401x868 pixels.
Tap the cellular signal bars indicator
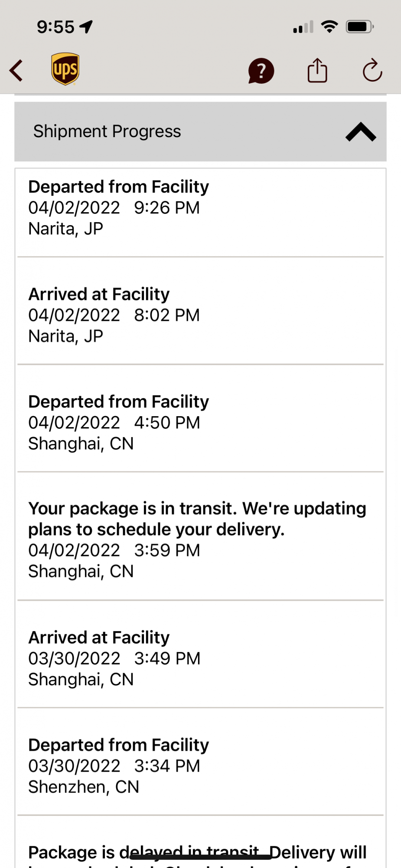303,27
